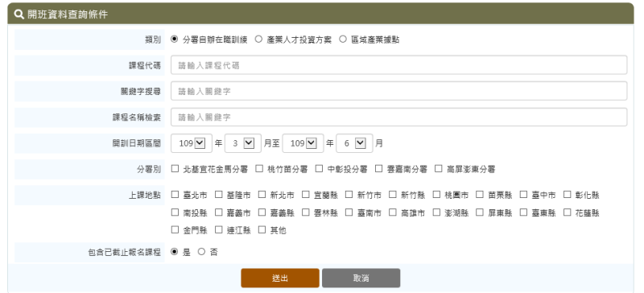The image size is (644, 293).
Task: Select the 分署自辦在職訓練 category radio
Action: 175,39
